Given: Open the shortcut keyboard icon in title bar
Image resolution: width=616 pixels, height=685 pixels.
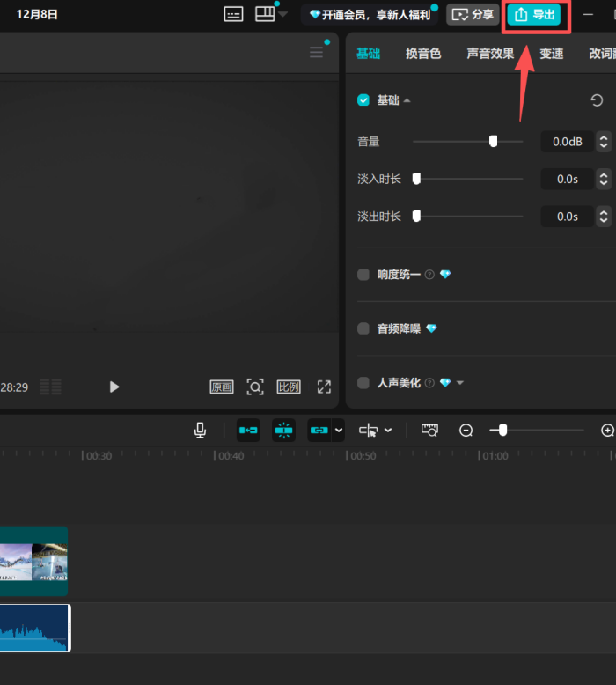Looking at the screenshot, I should coord(233,14).
